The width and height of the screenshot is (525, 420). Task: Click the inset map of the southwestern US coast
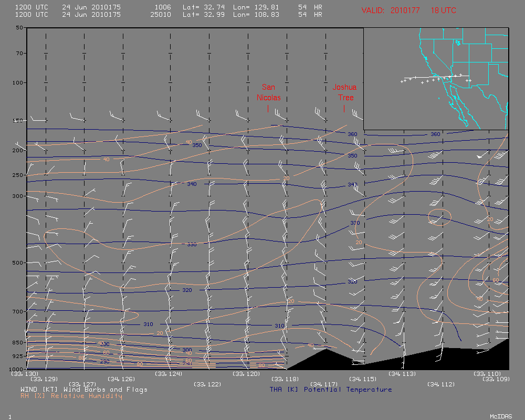(436, 79)
